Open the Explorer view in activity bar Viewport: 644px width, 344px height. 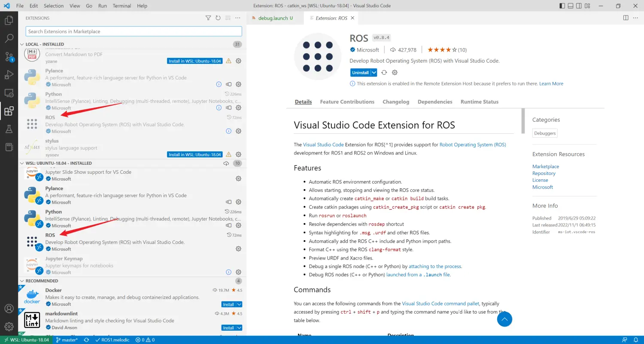coord(9,20)
